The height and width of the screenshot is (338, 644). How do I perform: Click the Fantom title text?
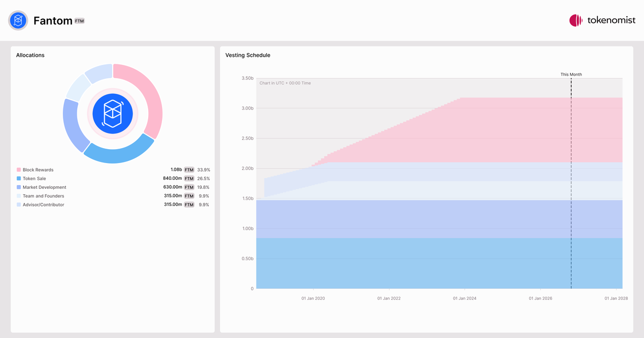click(x=53, y=21)
